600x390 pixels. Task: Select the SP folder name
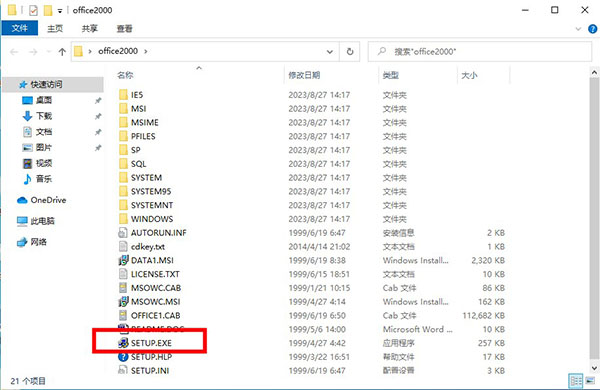[135, 150]
